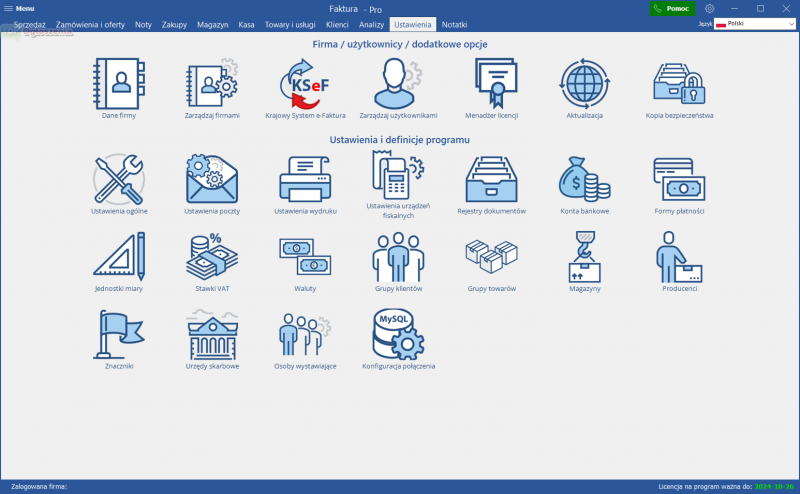This screenshot has width=800, height=494.
Task: Switch to the Towary i usługi tab
Action: (290, 23)
